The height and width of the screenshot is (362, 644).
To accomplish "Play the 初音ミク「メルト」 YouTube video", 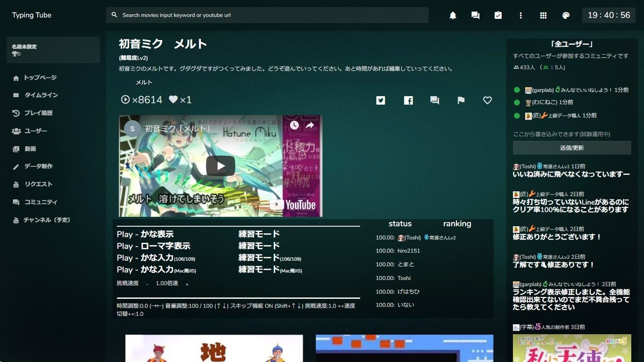I will (x=221, y=166).
